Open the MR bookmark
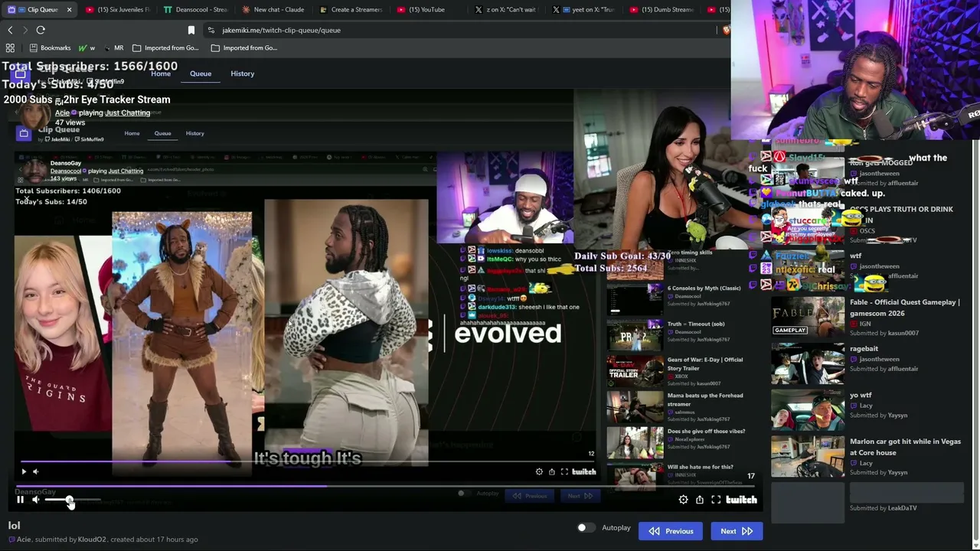 [x=113, y=47]
